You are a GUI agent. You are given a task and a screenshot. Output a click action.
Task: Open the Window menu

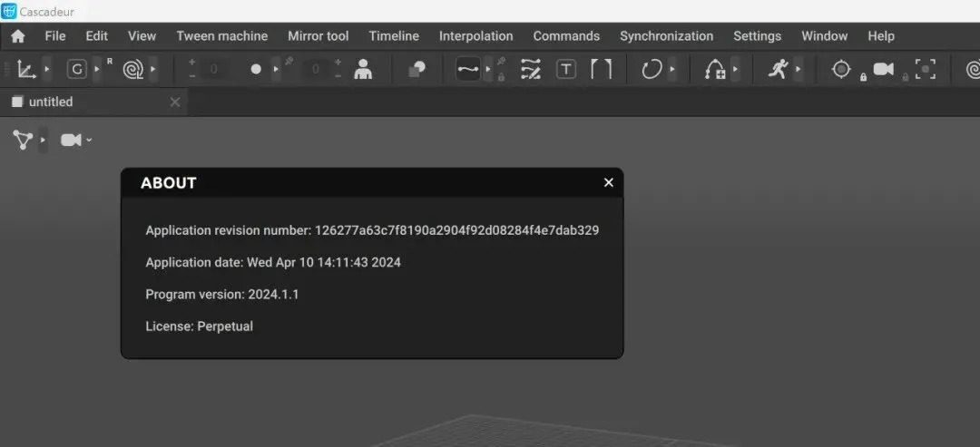pos(824,36)
